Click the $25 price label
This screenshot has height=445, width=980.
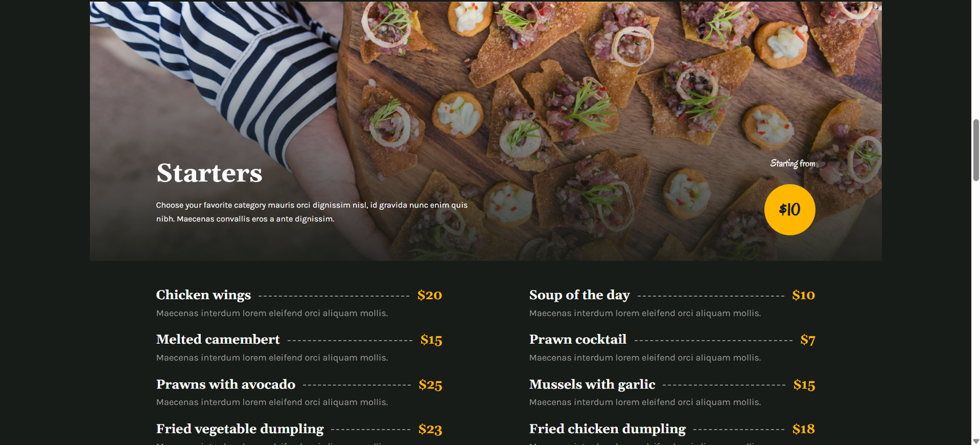pos(430,385)
